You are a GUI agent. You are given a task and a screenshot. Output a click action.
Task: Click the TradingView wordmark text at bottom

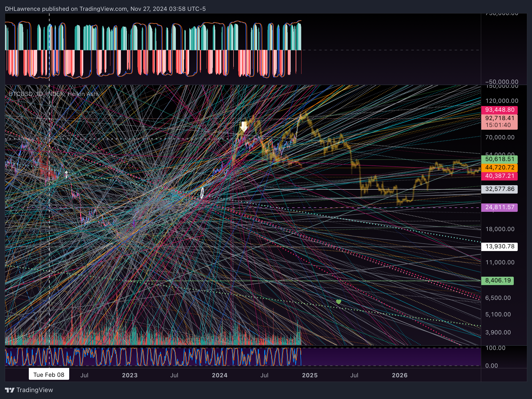click(x=35, y=390)
